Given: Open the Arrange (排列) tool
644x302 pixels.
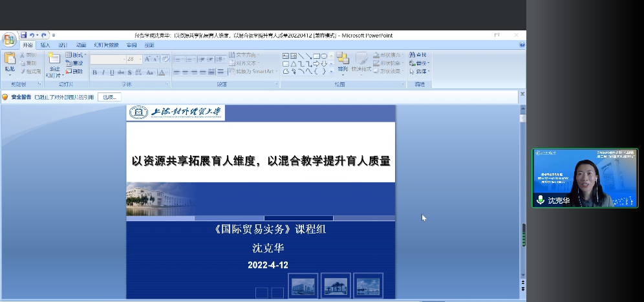Looking at the screenshot, I should pyautogui.click(x=343, y=63).
